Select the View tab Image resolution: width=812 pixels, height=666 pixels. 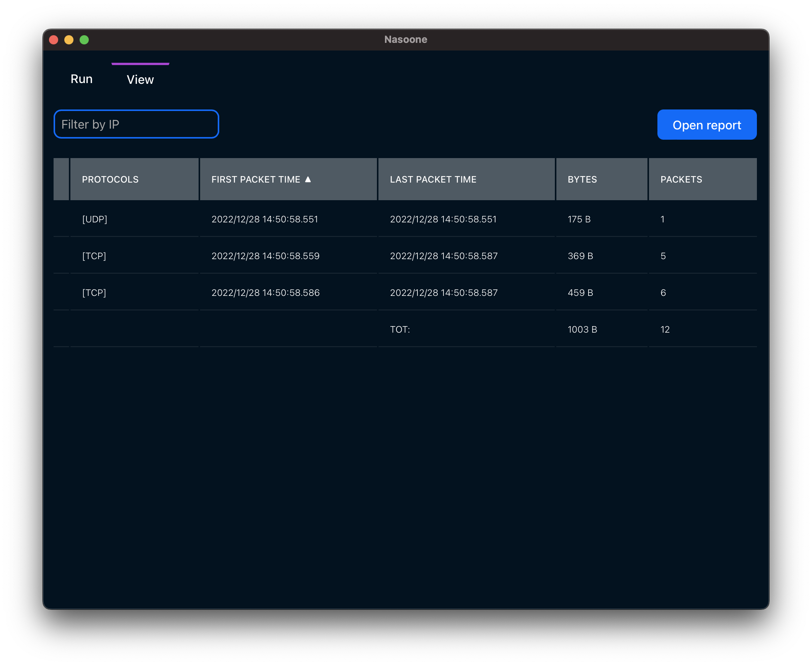pyautogui.click(x=140, y=79)
